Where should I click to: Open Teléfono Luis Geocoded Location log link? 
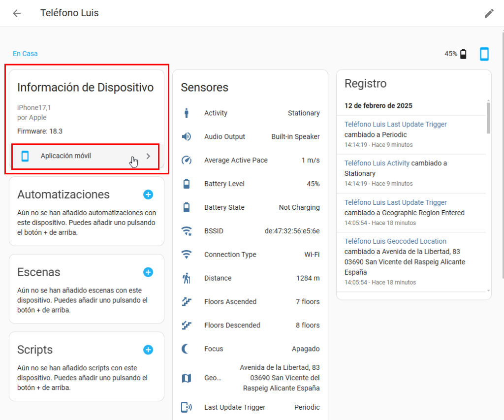(395, 241)
